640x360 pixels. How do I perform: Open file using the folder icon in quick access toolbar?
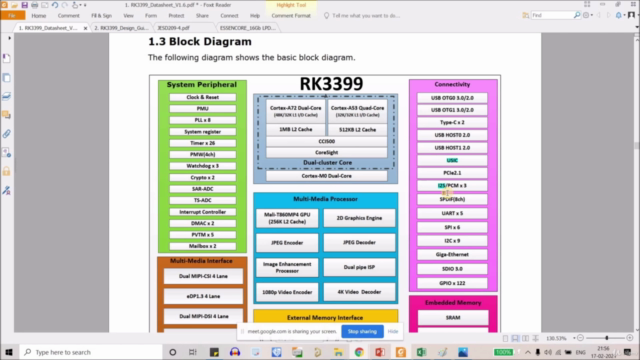(14, 5)
